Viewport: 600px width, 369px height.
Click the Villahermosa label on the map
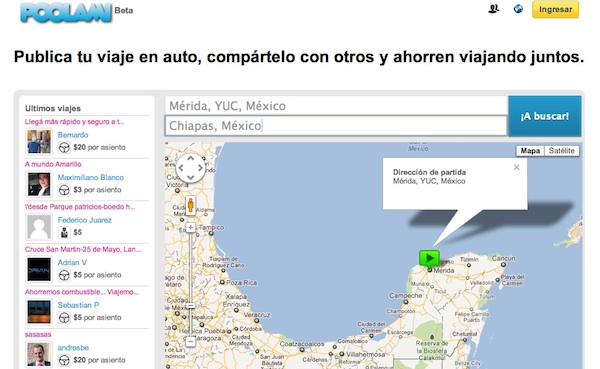[365, 354]
